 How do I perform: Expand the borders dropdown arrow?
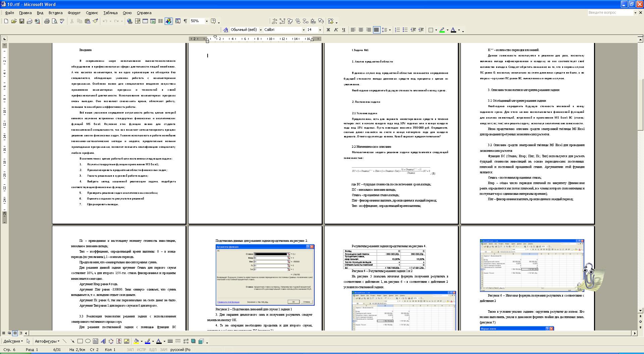pyautogui.click(x=436, y=30)
